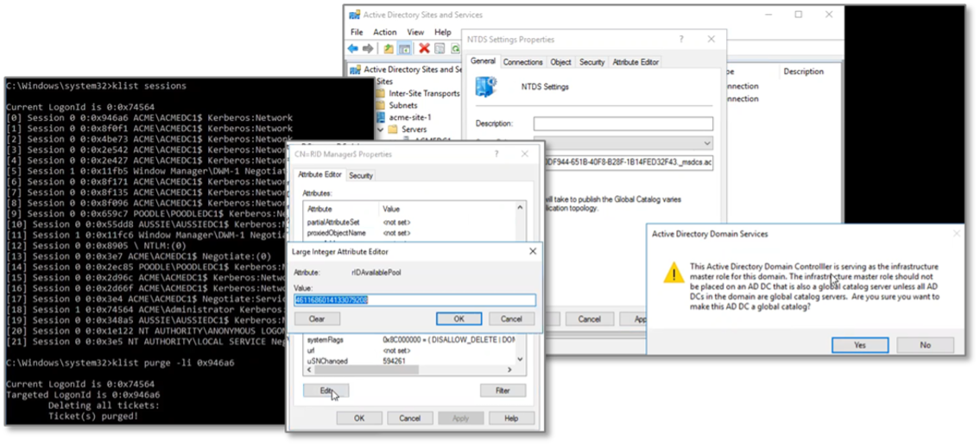The image size is (980, 447).
Task: Select the url attribute row
Action: [x=411, y=350]
